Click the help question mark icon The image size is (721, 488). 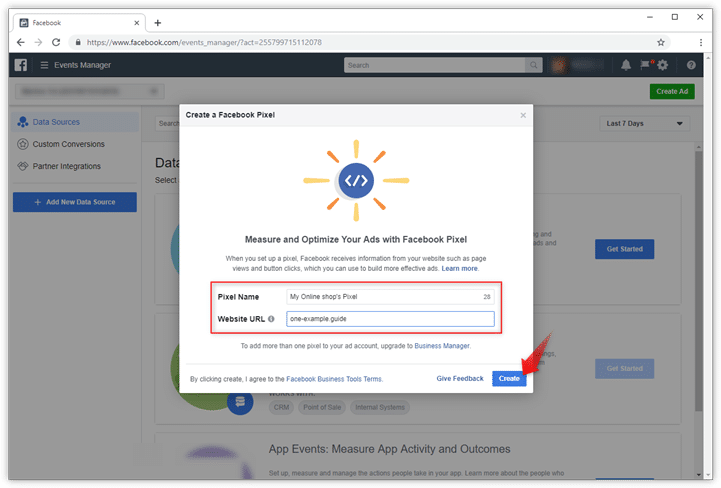point(691,65)
